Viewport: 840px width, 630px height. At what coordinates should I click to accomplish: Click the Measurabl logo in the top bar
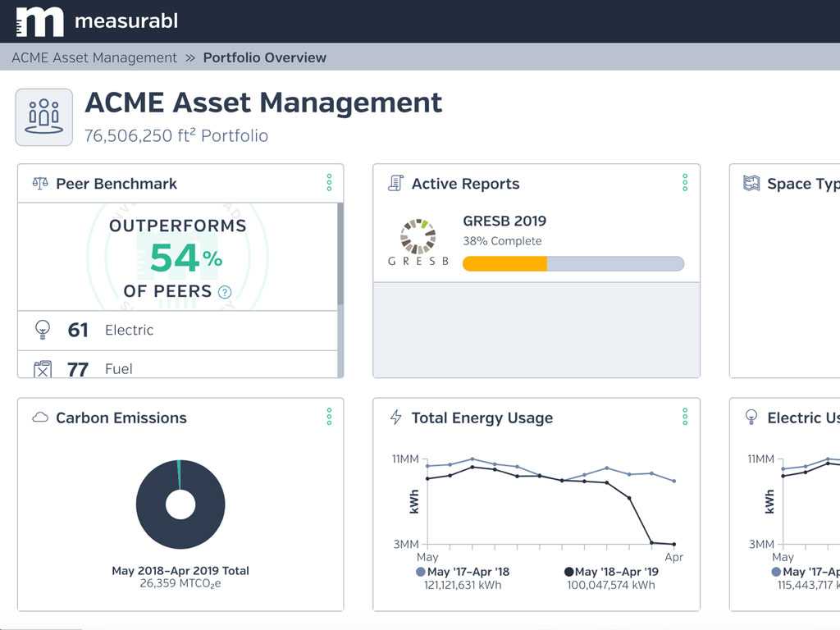(x=40, y=22)
